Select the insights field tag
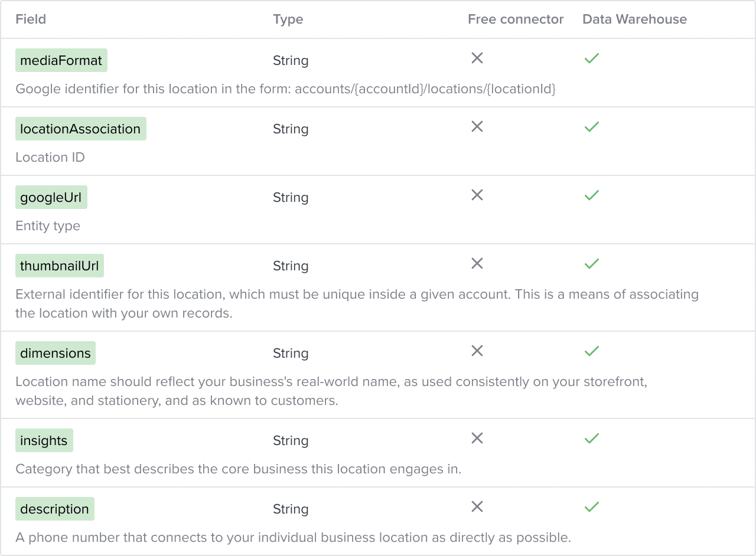Image resolution: width=756 pixels, height=556 pixels. click(x=44, y=440)
